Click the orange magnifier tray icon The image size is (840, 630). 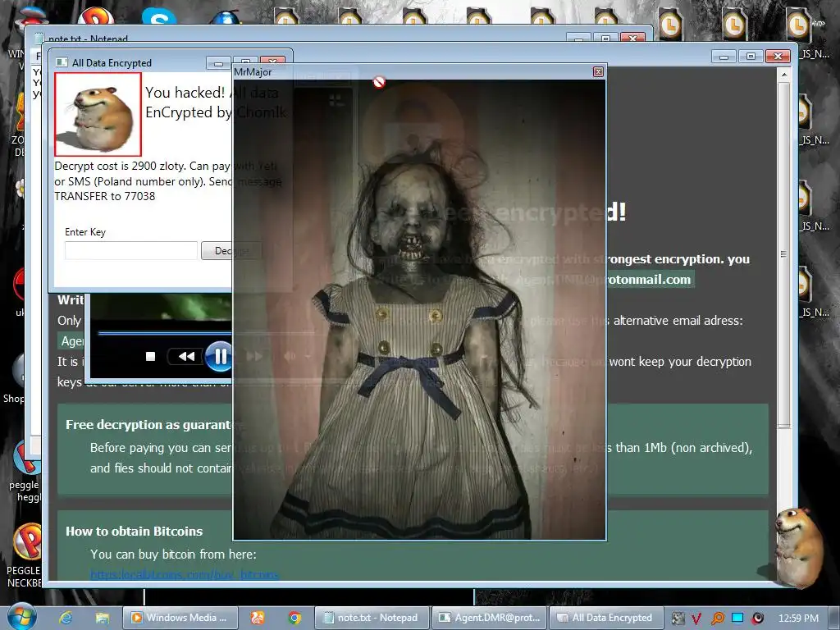click(x=717, y=619)
